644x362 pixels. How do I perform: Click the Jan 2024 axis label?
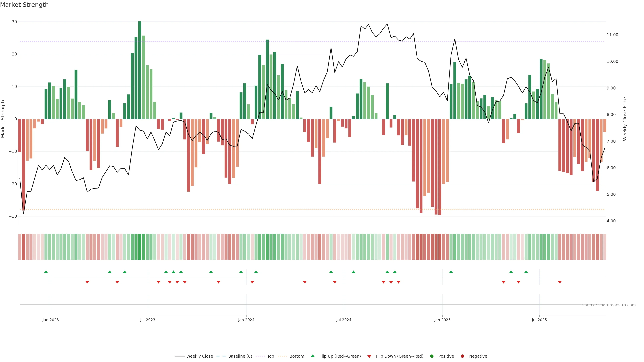[x=246, y=320]
